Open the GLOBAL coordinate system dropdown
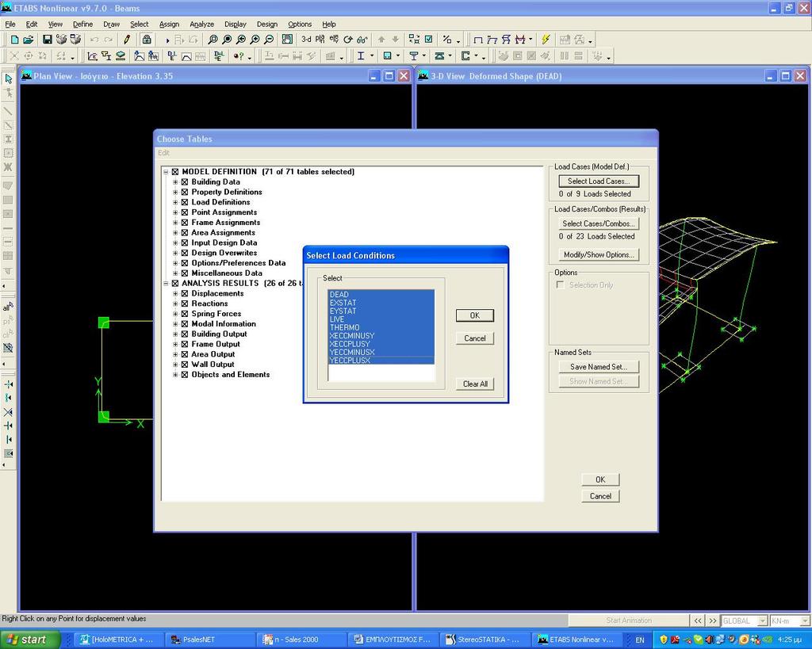 click(x=762, y=620)
